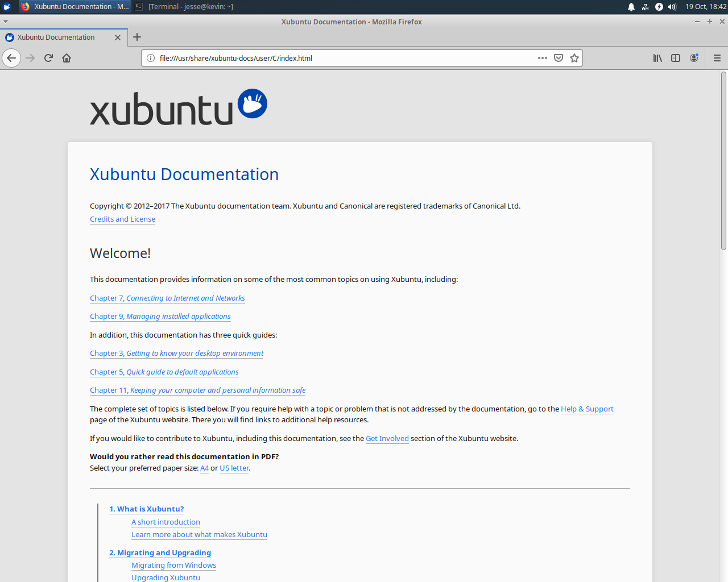Open the Xfce Whisker applications menu
The width and height of the screenshot is (728, 582).
[x=7, y=7]
